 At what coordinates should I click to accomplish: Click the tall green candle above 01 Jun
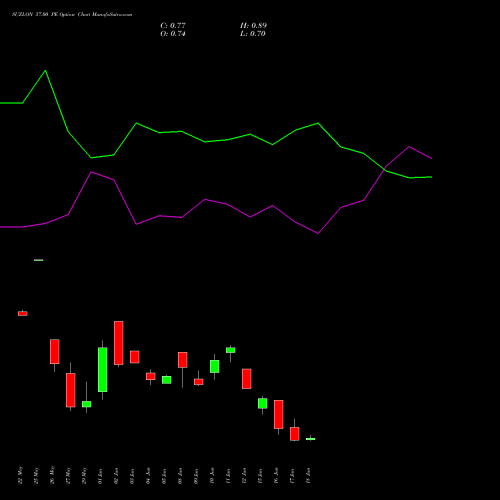pyautogui.click(x=103, y=370)
